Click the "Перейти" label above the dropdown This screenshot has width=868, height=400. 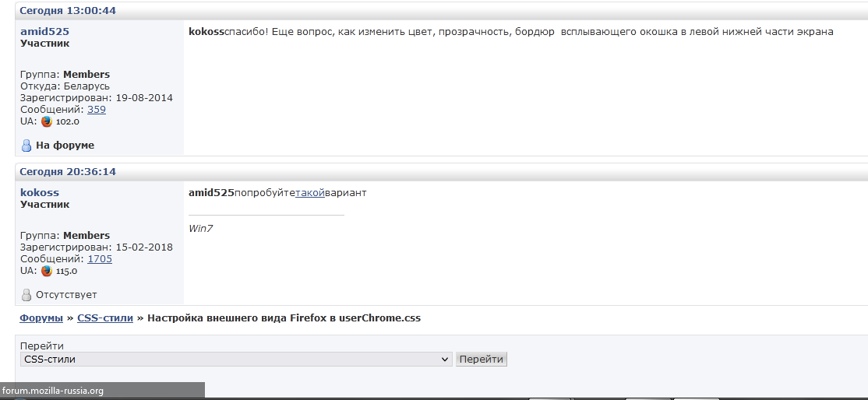(x=42, y=346)
